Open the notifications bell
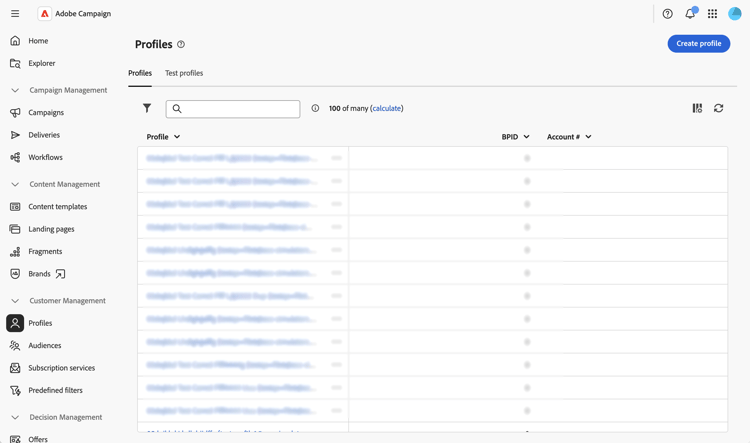 [690, 14]
